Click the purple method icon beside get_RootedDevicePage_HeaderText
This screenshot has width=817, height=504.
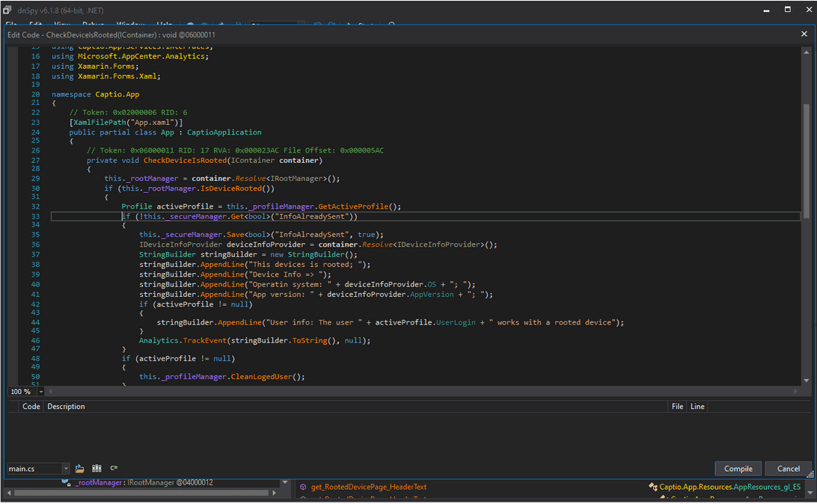click(x=303, y=488)
